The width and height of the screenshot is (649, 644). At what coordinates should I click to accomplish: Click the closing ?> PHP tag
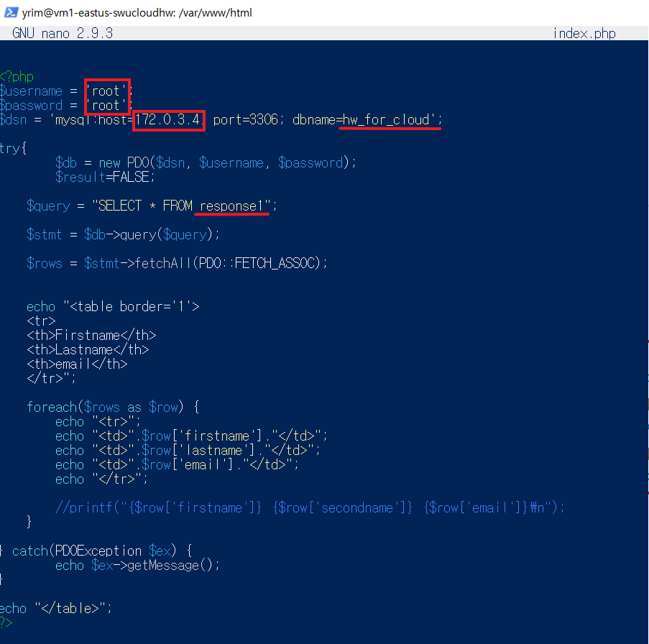(x=6, y=623)
